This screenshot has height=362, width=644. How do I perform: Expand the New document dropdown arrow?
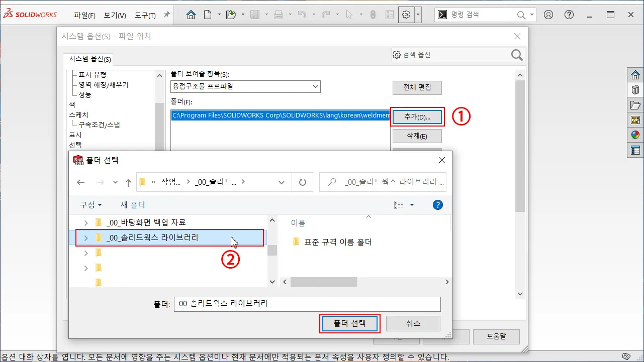click(219, 15)
